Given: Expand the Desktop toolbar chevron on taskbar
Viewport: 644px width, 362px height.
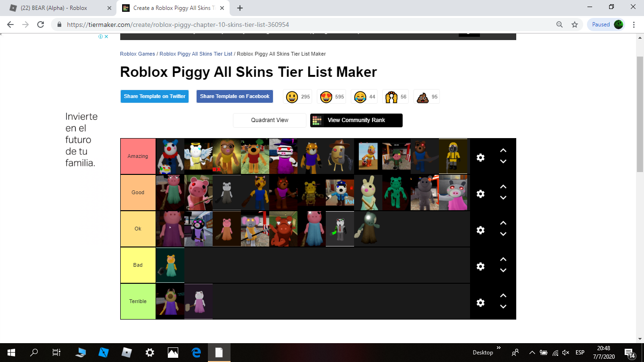Looking at the screenshot, I should pos(499,348).
